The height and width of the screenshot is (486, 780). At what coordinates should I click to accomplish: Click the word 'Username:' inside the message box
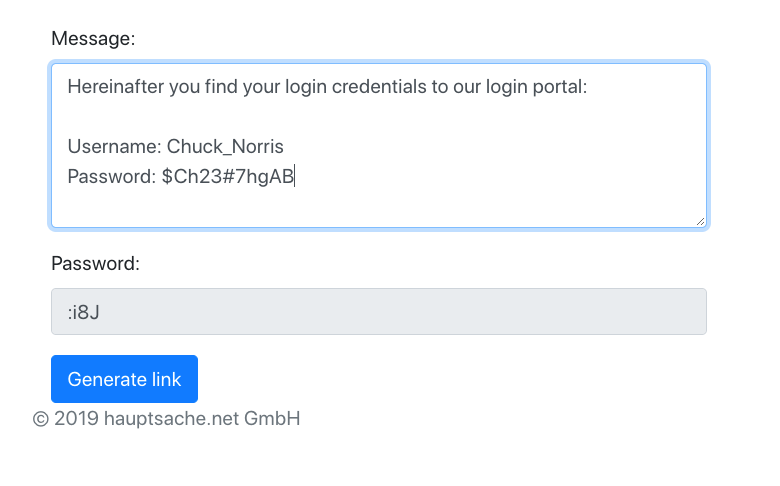click(x=114, y=147)
